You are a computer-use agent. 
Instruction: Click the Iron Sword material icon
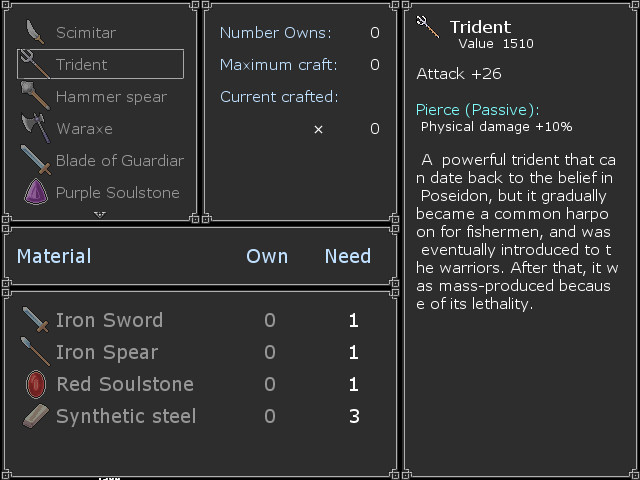[x=35, y=320]
